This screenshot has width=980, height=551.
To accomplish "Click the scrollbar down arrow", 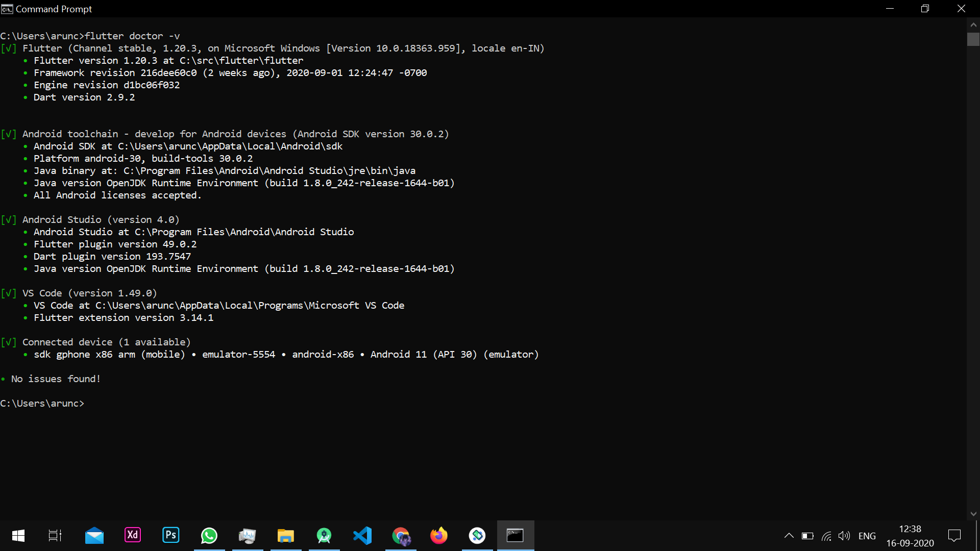I will 973,514.
